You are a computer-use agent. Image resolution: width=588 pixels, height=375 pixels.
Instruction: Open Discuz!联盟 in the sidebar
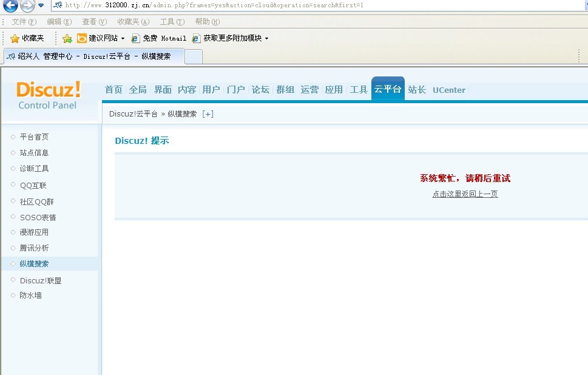pyautogui.click(x=41, y=280)
